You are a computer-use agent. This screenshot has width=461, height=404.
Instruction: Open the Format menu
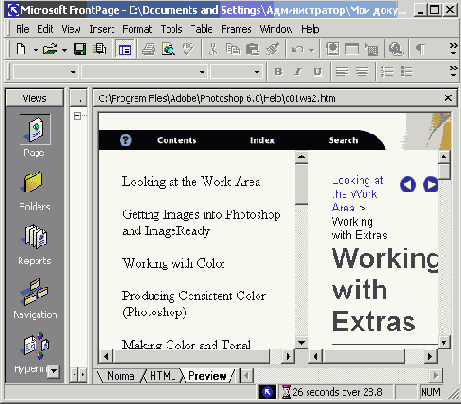pos(137,29)
